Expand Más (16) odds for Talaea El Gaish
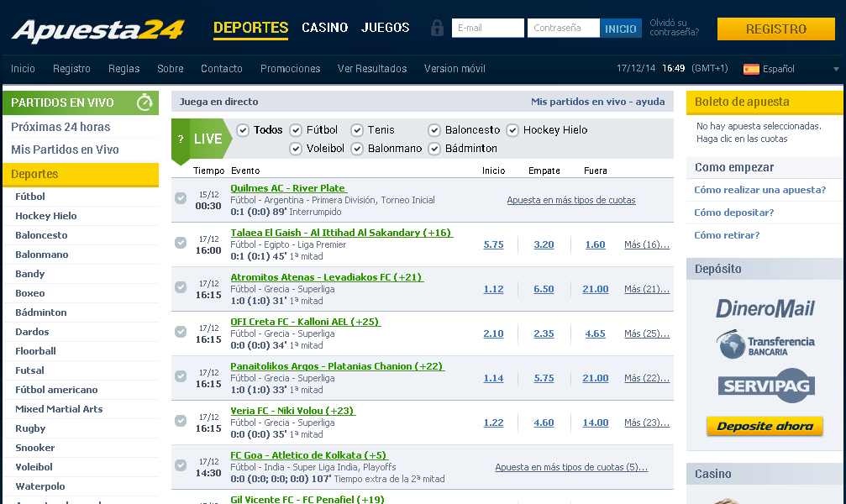Viewport: 846px width, 504px height. pos(646,244)
